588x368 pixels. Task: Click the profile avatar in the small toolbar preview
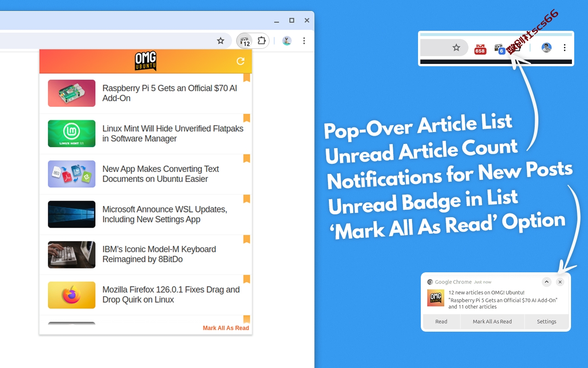[546, 47]
